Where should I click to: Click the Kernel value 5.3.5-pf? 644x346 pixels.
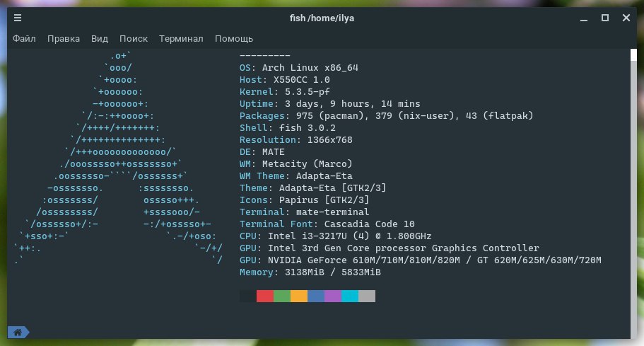pyautogui.click(x=308, y=92)
